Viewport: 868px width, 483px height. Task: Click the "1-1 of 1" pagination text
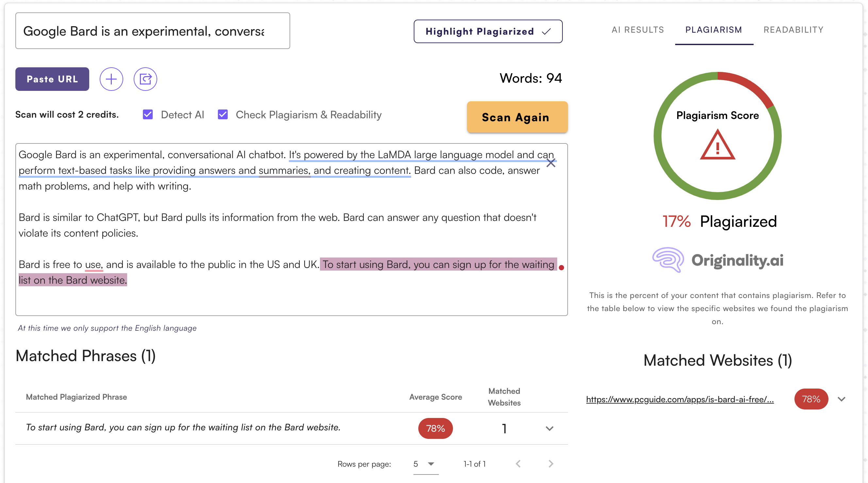(475, 464)
